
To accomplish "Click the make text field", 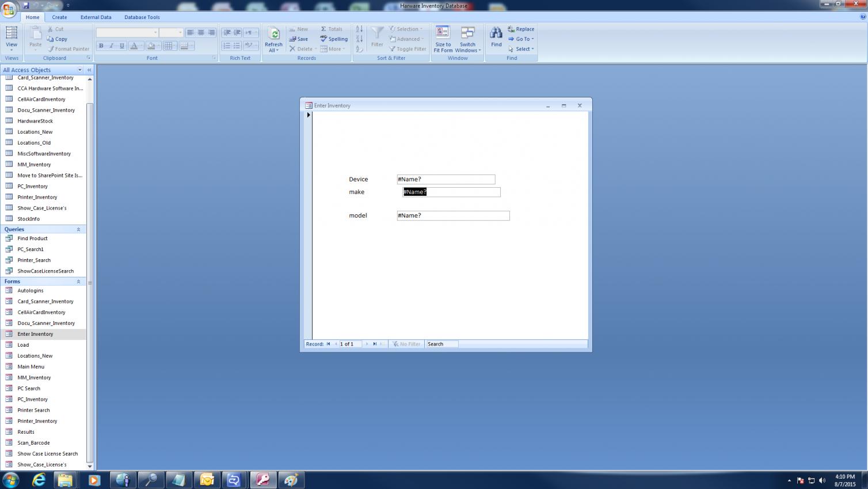I will (452, 192).
